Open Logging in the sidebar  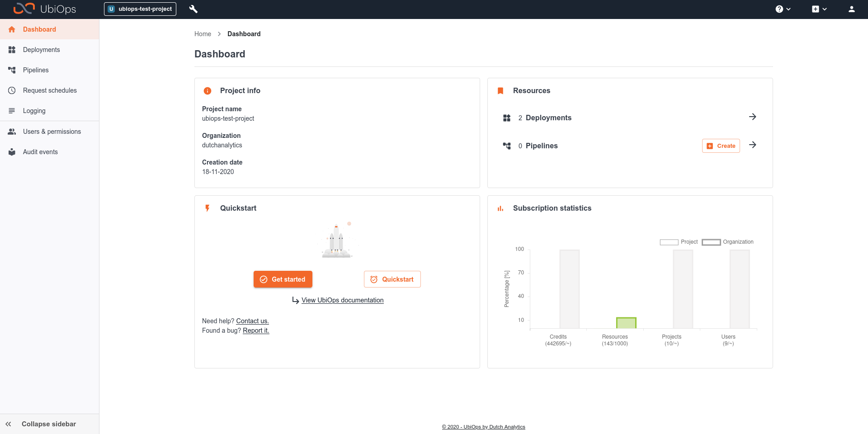click(50, 111)
